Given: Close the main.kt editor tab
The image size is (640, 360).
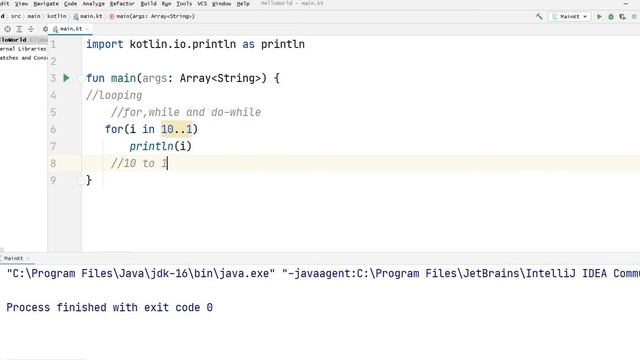Looking at the screenshot, I should [87, 29].
